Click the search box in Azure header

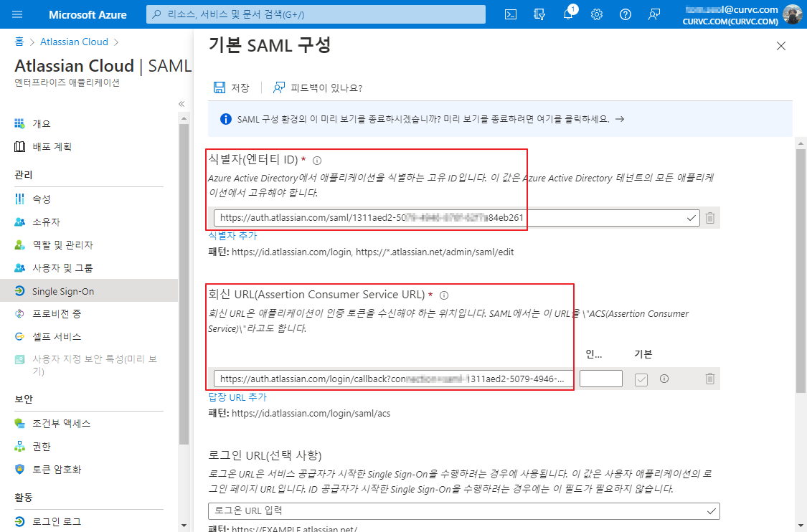point(316,14)
